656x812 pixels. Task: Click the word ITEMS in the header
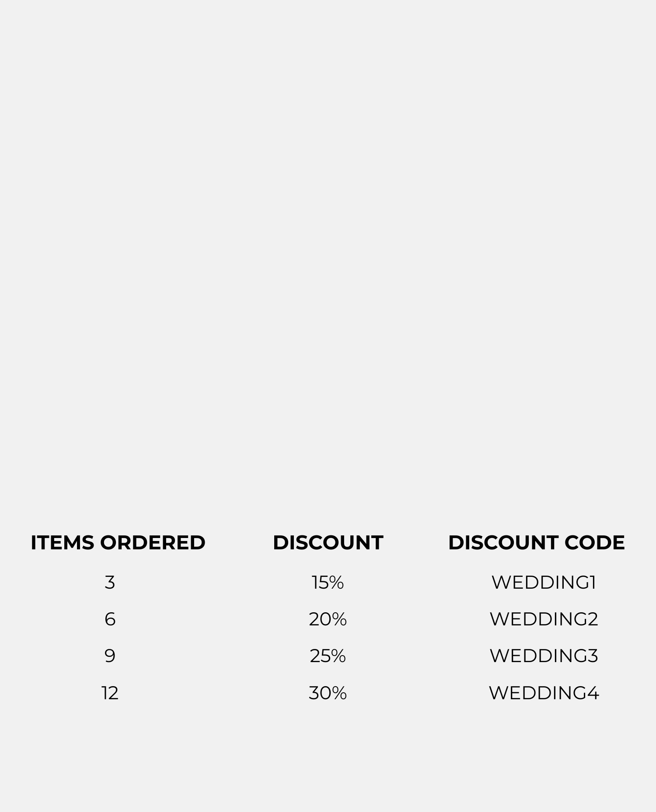pyautogui.click(x=62, y=543)
